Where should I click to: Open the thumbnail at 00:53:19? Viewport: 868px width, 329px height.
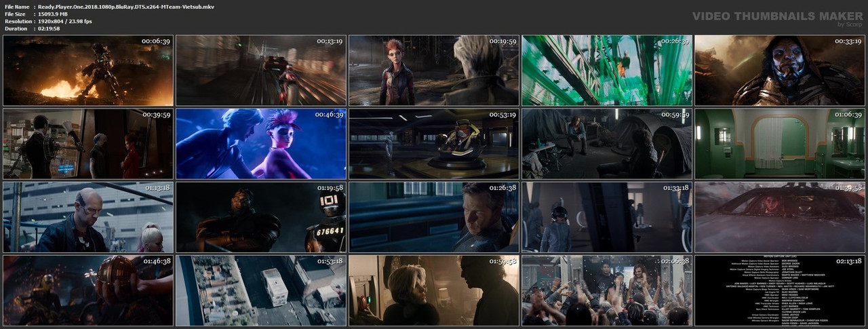[x=434, y=144]
